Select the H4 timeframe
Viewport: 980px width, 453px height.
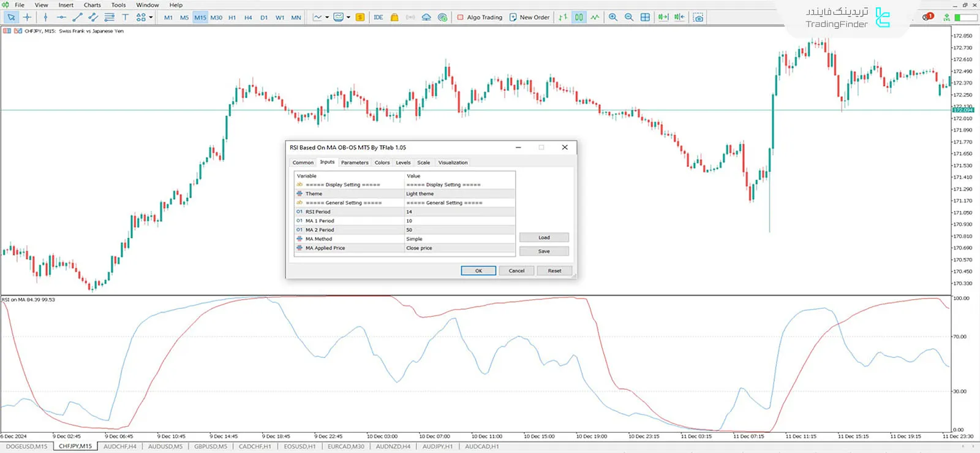248,17
